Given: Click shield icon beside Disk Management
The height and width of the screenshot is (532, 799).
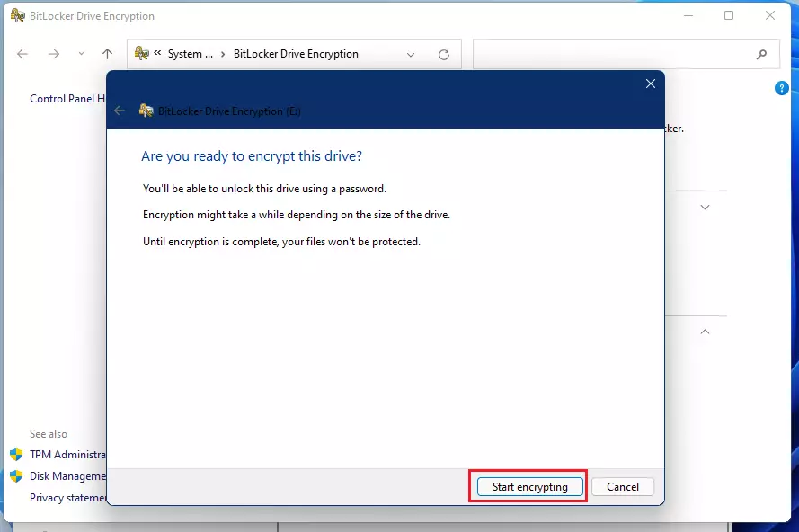Looking at the screenshot, I should pos(16,476).
